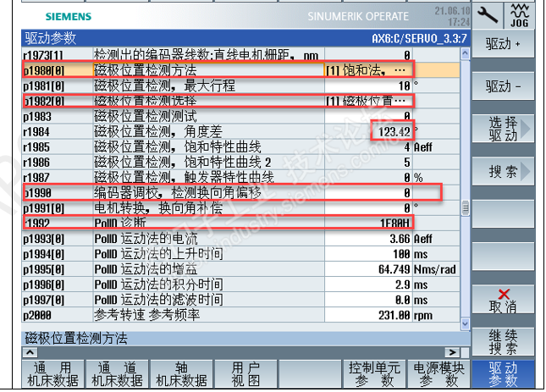Viewport: 546px width, 392px height.
Task: Click scrollbar up arrow of parameter list
Action: (466, 53)
